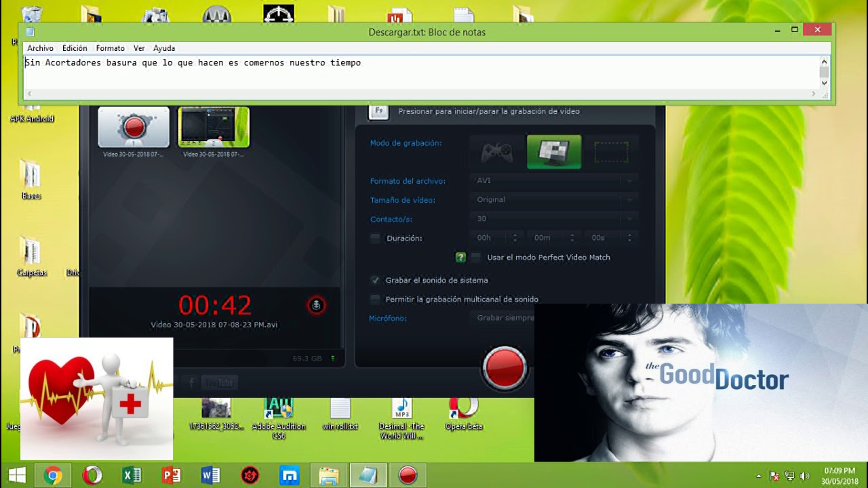Image resolution: width=868 pixels, height=488 pixels.
Task: Open Google Chrome from the taskbar
Action: click(x=53, y=475)
